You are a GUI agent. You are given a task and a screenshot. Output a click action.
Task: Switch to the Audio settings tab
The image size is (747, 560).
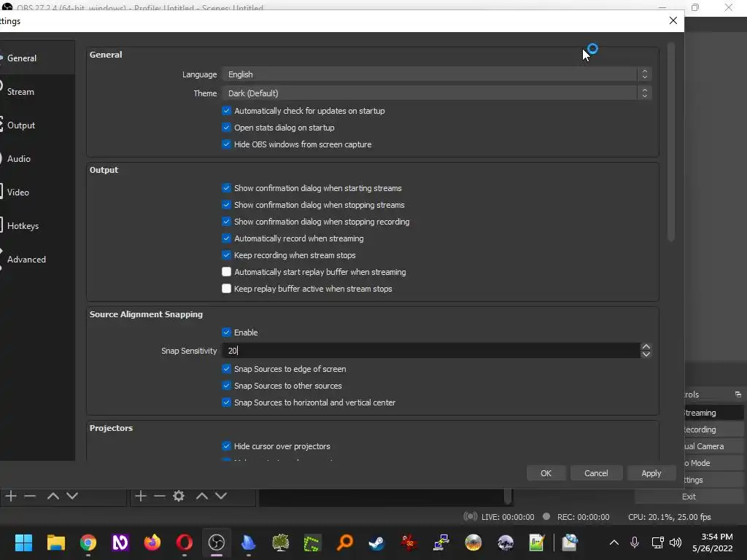pyautogui.click(x=36, y=158)
